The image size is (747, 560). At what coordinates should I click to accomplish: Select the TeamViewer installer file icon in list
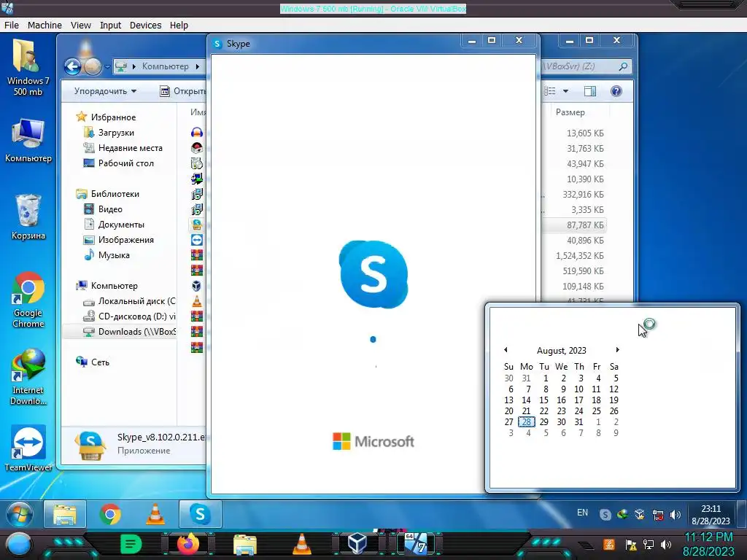coord(197,240)
